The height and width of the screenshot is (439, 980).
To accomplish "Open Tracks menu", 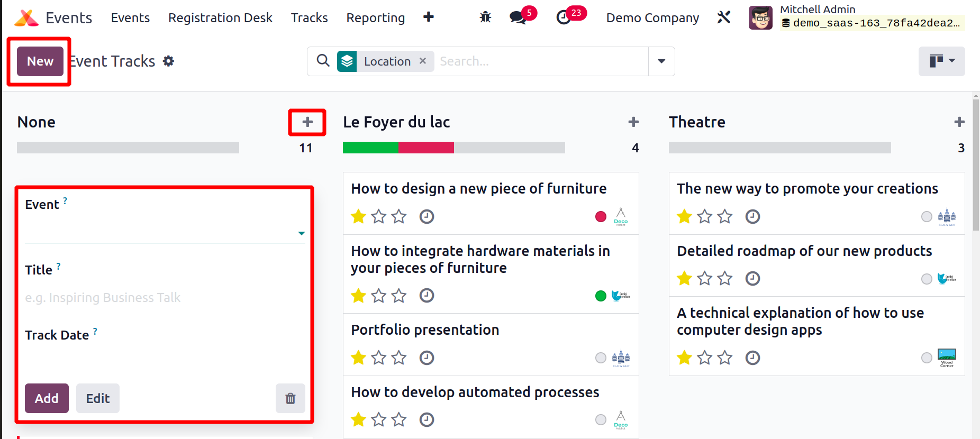I will (x=310, y=18).
